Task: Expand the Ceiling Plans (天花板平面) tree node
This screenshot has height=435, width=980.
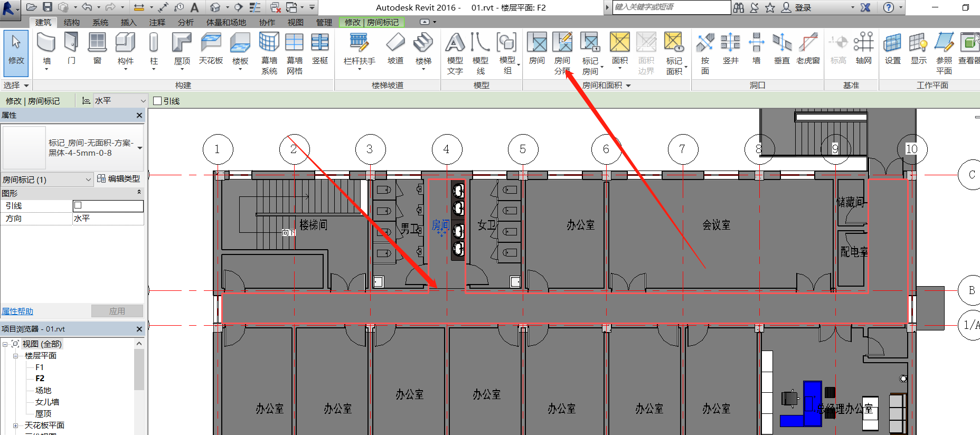Action: [16, 425]
